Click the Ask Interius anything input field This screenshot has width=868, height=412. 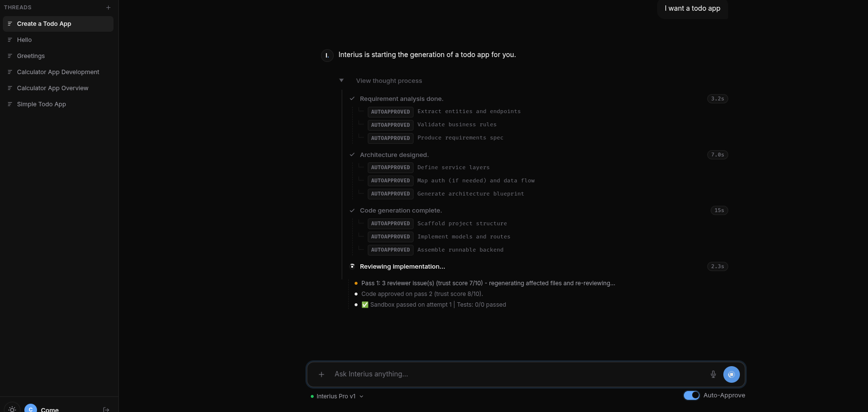pyautogui.click(x=487, y=374)
